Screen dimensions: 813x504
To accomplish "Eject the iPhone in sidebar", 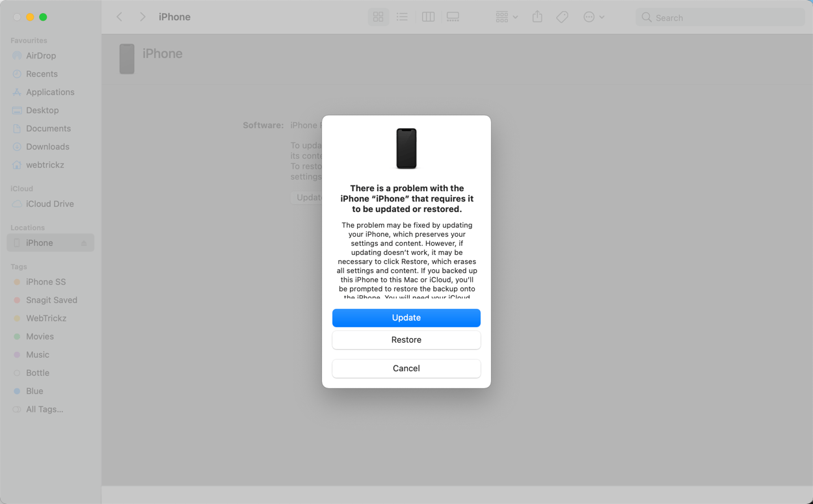I will [84, 243].
